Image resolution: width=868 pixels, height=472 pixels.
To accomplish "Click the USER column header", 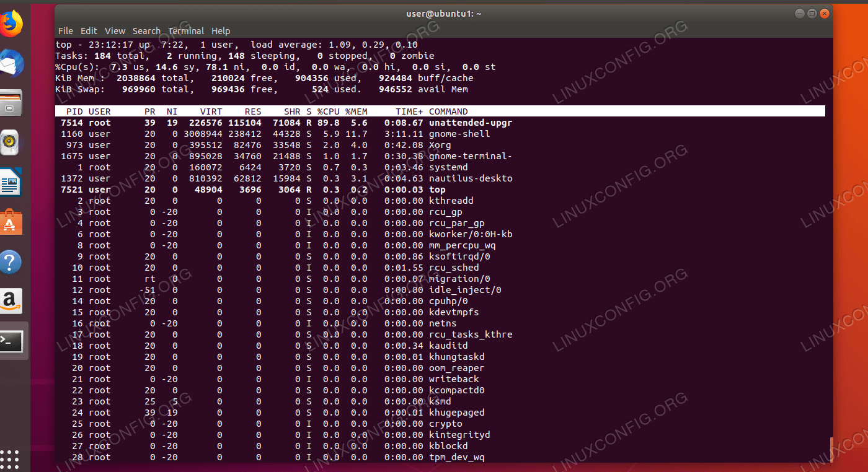I will click(100, 111).
